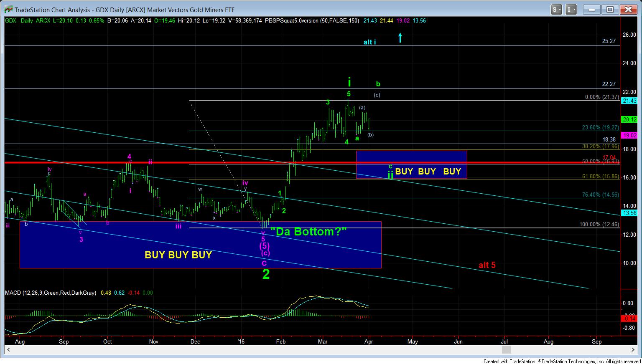642x364 pixels.
Task: Click the V=58,369,174 volume readout
Action: coord(244,21)
